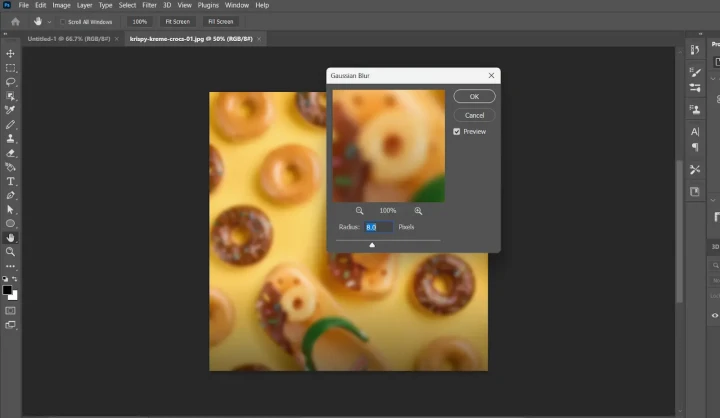The height and width of the screenshot is (418, 720).
Task: Select the Move tool
Action: tap(10, 53)
